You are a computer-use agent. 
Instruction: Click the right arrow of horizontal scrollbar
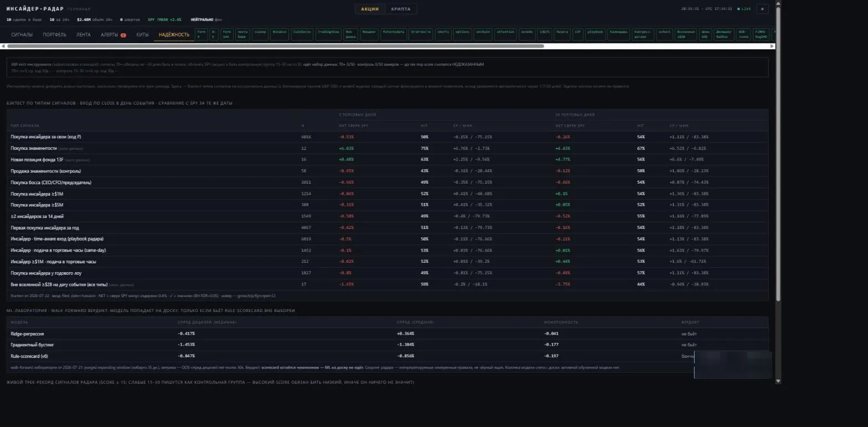pos(773,46)
